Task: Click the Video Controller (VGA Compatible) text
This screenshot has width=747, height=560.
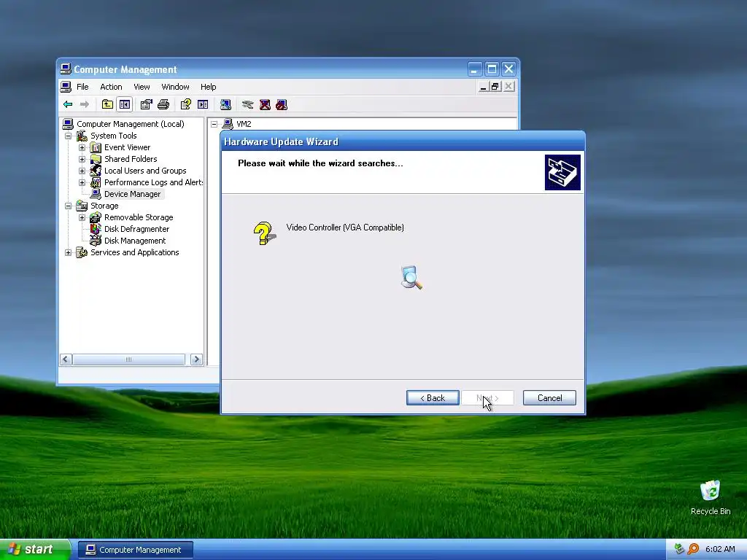Action: pos(345,227)
